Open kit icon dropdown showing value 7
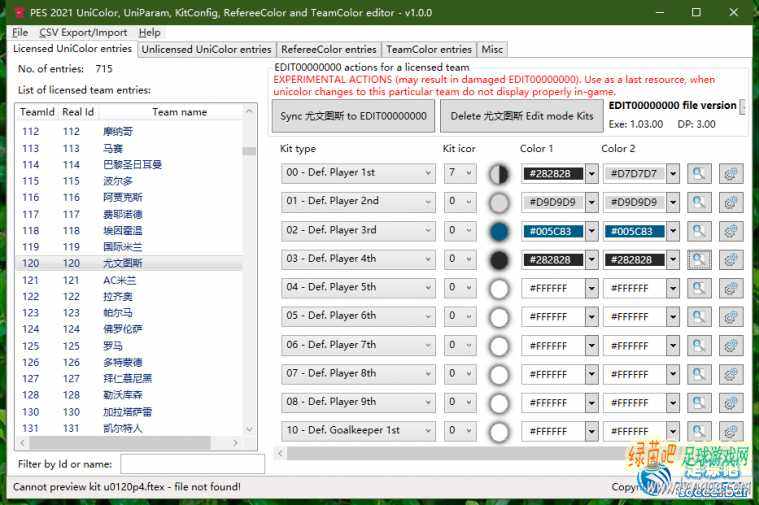 coord(460,173)
